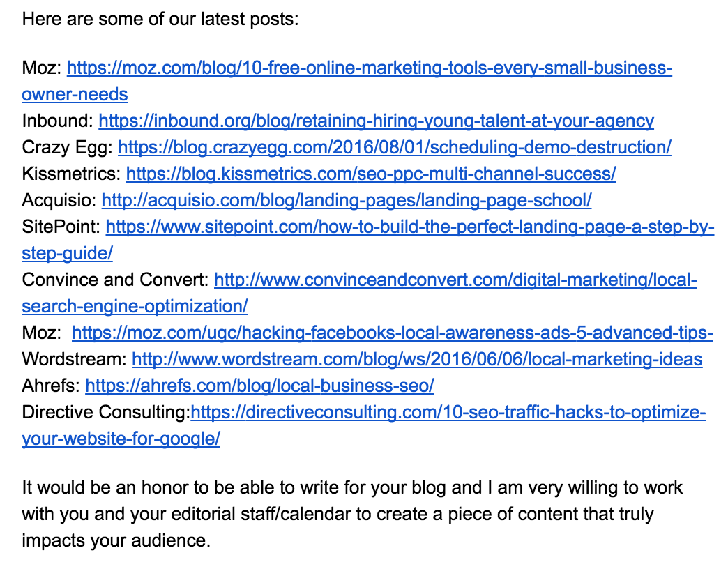Image resolution: width=728 pixels, height=562 pixels.
Task: Open the Moz free online marketing tools link
Action: 370,68
